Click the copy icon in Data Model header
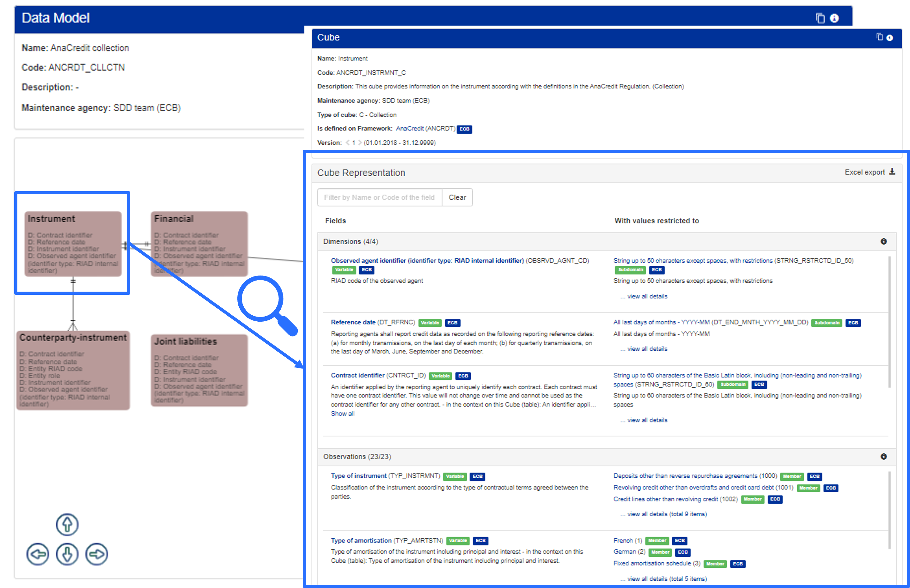This screenshot has height=588, width=910. (820, 18)
